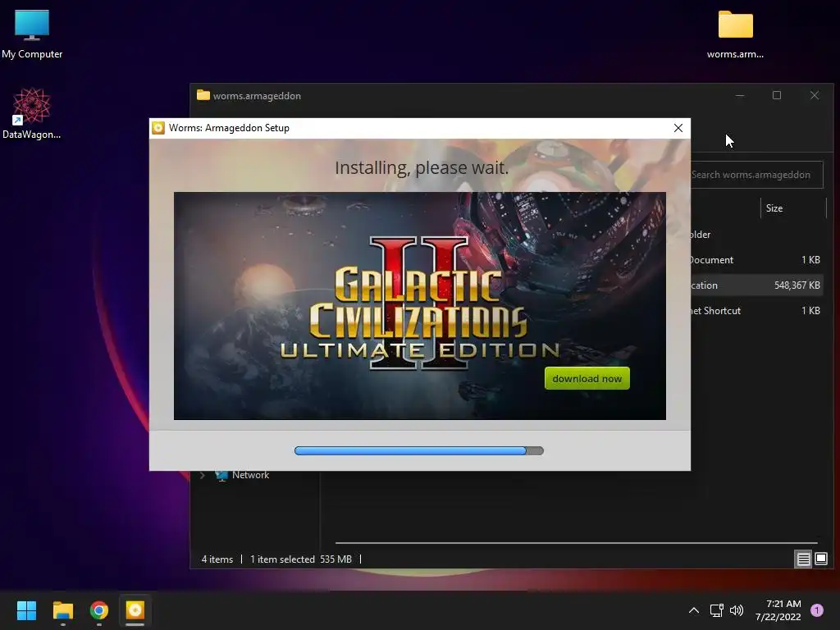Screen dimensions: 840x630
Task: Open the DataWagon desktop shortcut
Action: (32, 113)
